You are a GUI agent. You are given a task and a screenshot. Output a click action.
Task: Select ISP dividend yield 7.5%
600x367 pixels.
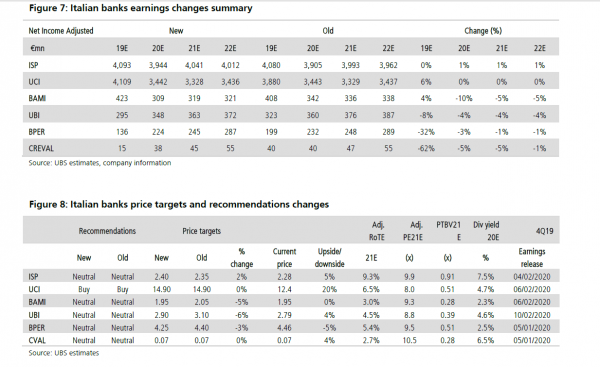pyautogui.click(x=485, y=277)
